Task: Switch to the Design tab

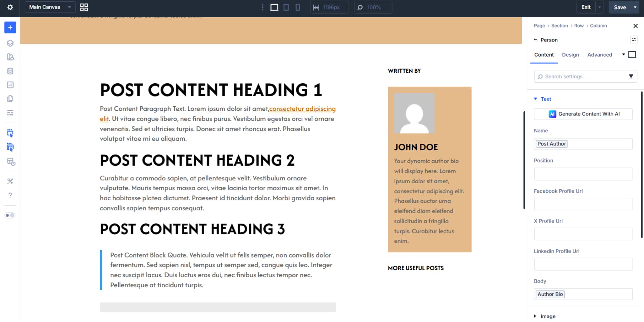Action: [x=570, y=55]
